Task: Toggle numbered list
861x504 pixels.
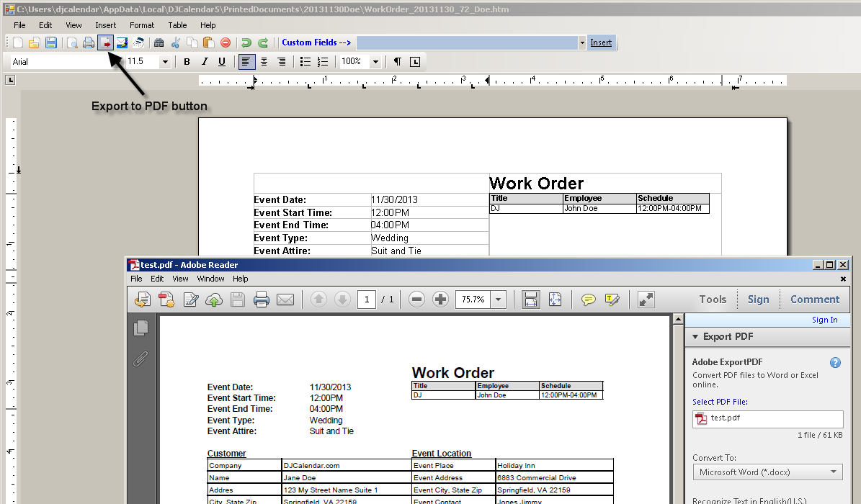Action: coord(323,62)
